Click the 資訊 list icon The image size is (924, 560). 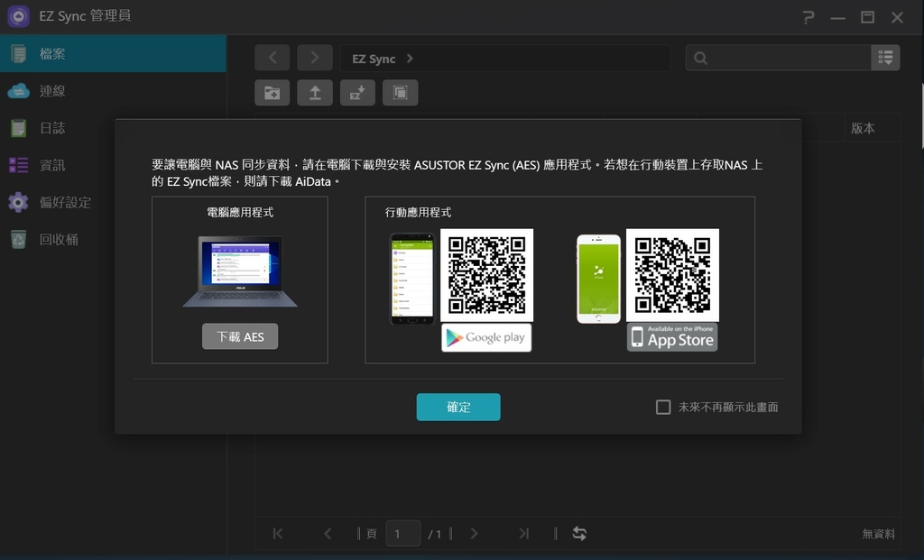point(18,165)
